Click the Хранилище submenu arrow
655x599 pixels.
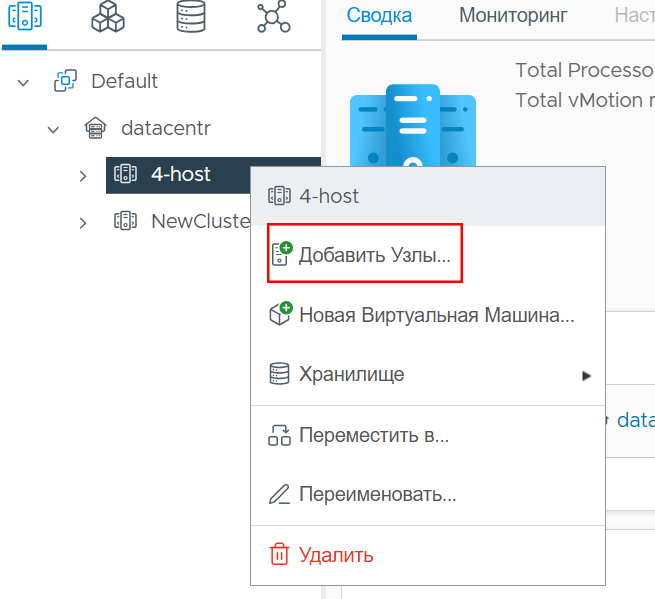click(x=586, y=376)
